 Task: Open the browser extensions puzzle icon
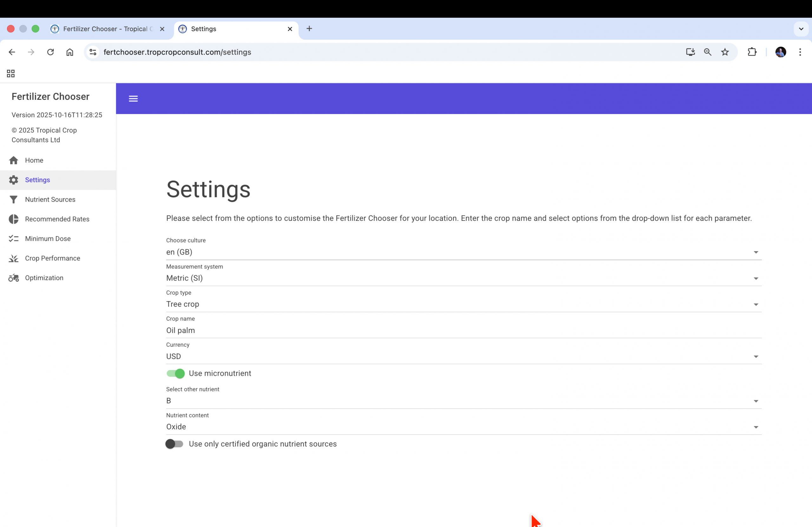click(752, 52)
